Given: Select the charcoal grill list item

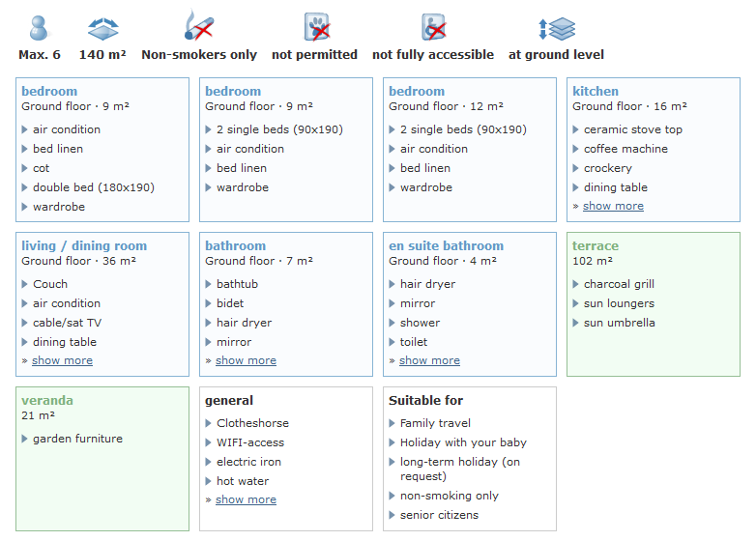Looking at the screenshot, I should pyautogui.click(x=619, y=284).
